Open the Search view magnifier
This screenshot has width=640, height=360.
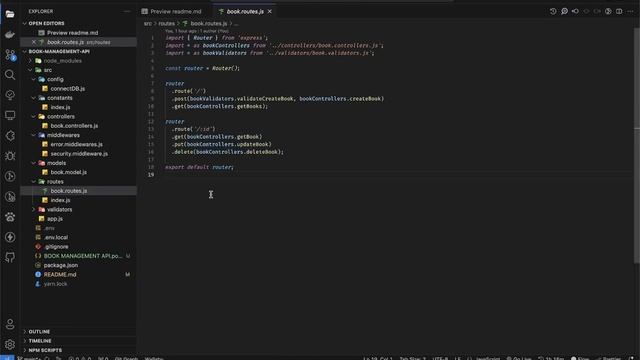coord(10,75)
